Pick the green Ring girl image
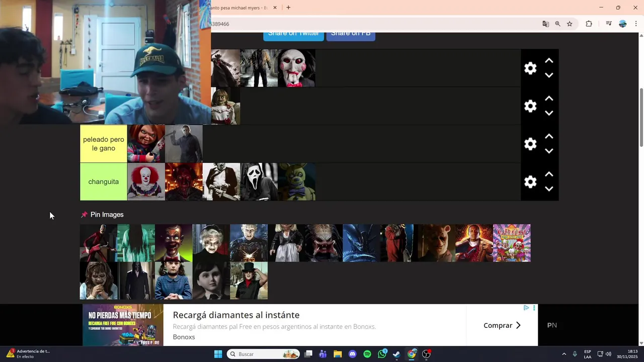The height and width of the screenshot is (362, 644). 136,243
